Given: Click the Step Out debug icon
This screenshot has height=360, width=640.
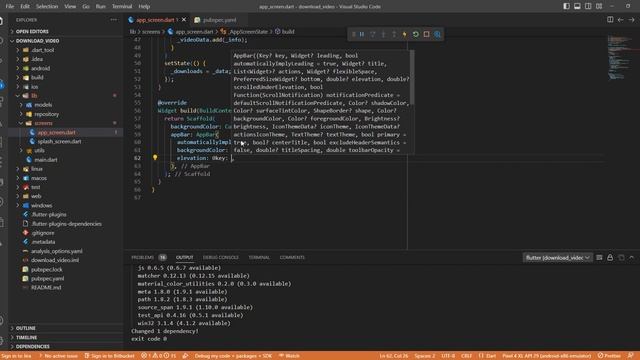Looking at the screenshot, I should 394,34.
